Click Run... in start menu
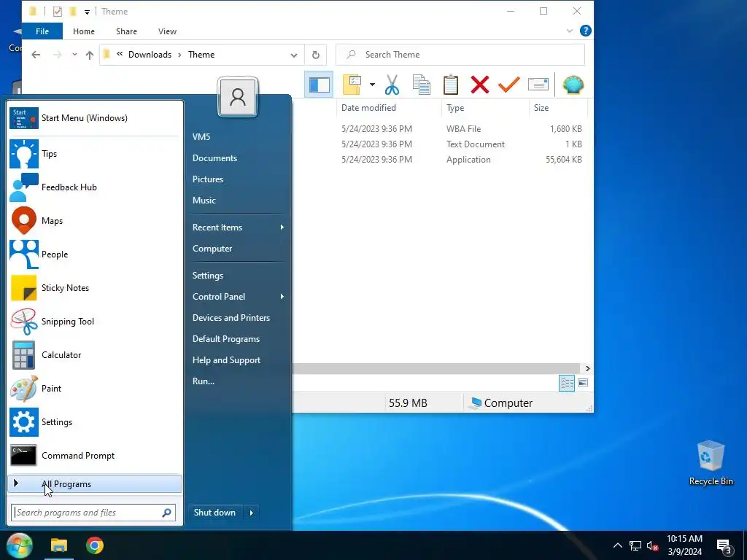This screenshot has width=747, height=560. click(204, 381)
